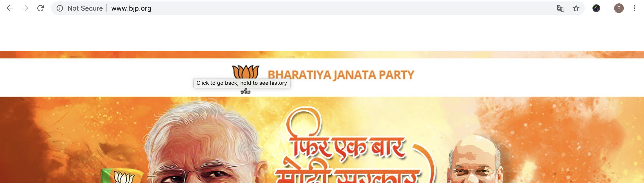Viewport: 644px width, 183px height.
Task: Bookmark this page with the star icon
Action: coord(576,8)
